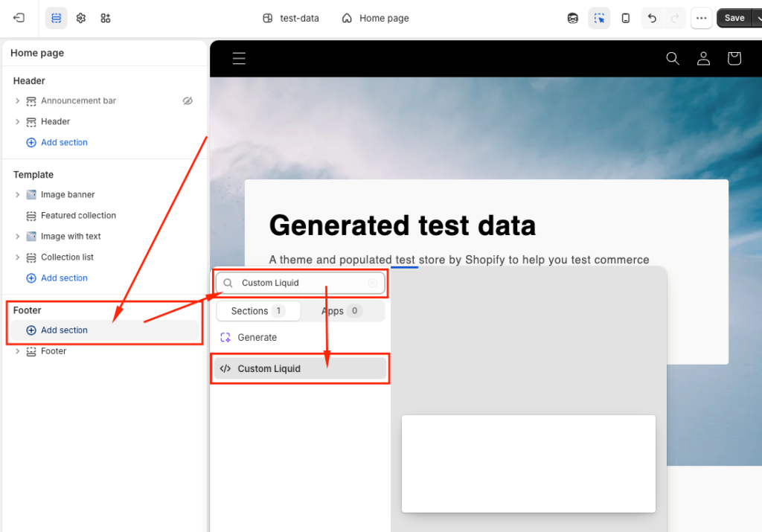
Task: Expand the Image with text section
Action: [18, 236]
